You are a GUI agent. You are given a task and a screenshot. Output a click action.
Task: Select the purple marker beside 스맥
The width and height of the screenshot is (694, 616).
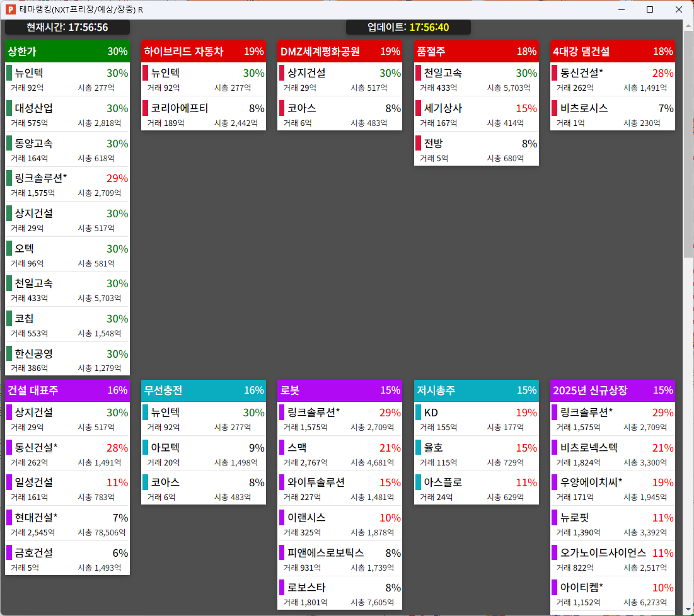pos(282,448)
